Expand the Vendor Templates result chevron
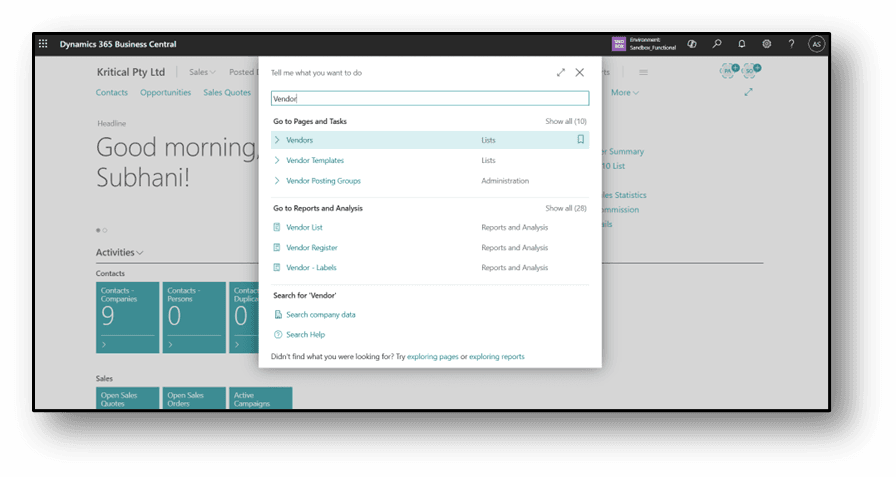Image resolution: width=896 pixels, height=477 pixels. click(x=277, y=160)
